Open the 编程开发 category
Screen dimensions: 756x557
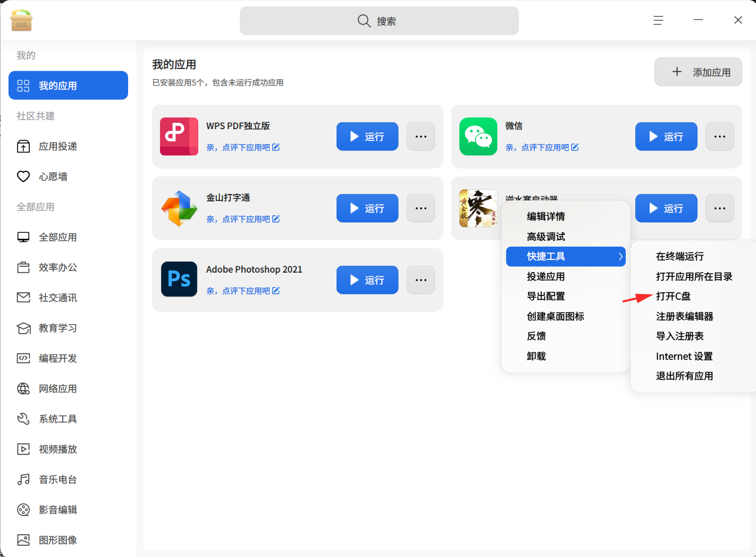point(68,358)
